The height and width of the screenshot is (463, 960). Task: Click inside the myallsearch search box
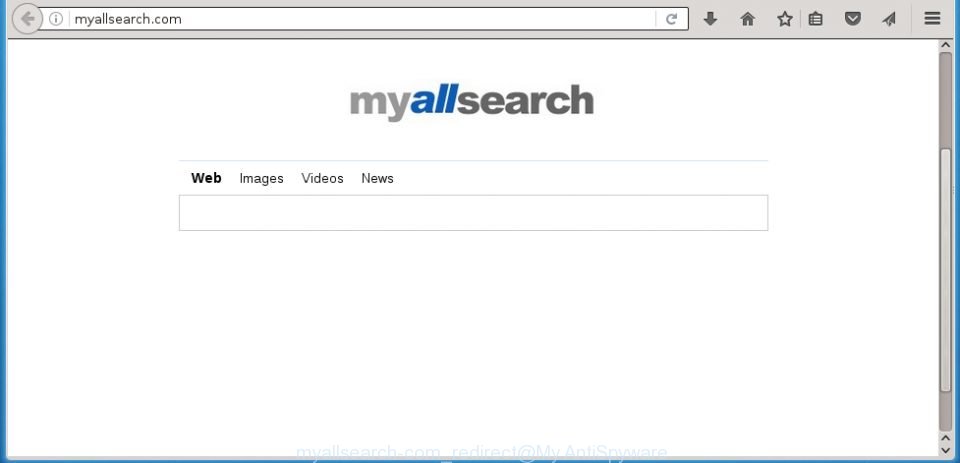[x=473, y=213]
